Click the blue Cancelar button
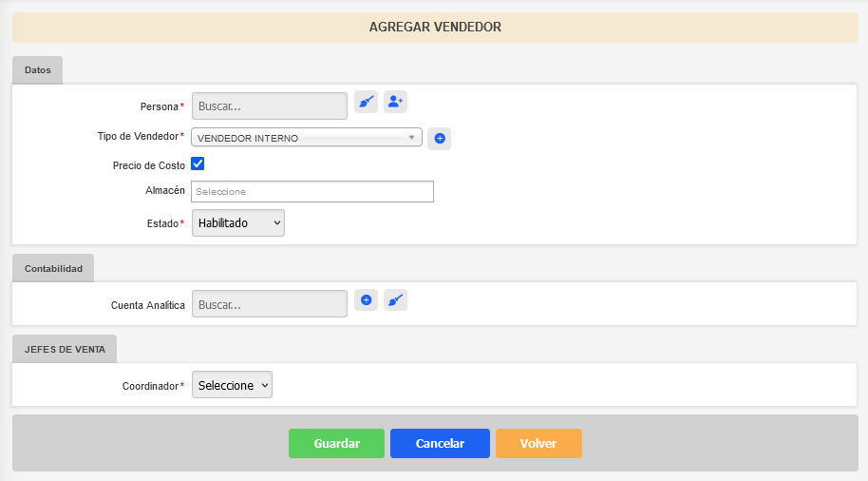868x481 pixels. coord(440,443)
